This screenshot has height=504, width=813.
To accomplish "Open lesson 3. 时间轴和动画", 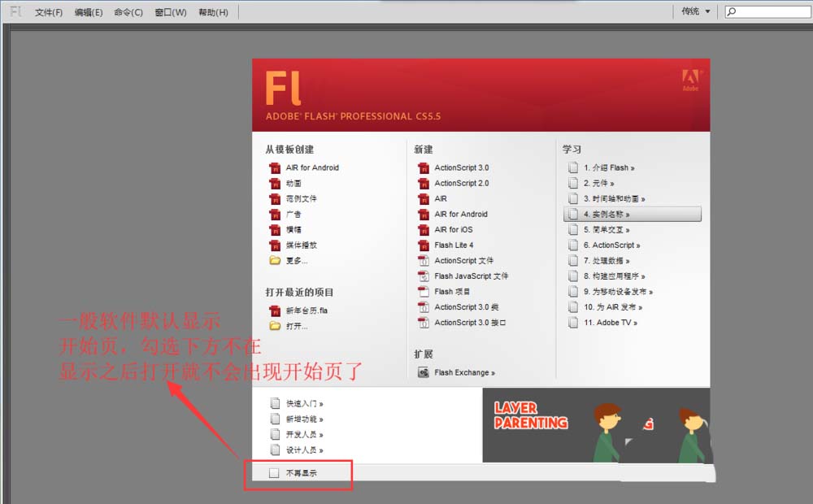I will click(614, 199).
